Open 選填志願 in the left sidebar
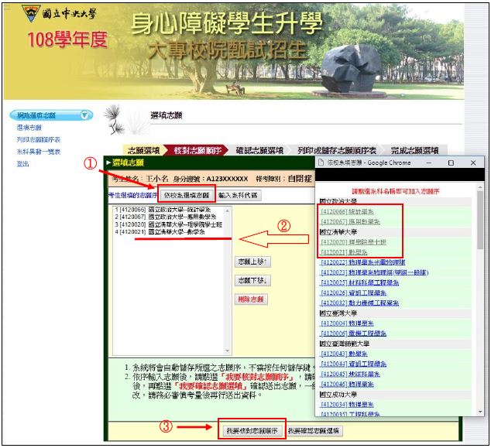Screen dimensions: 491x448 tap(29, 128)
